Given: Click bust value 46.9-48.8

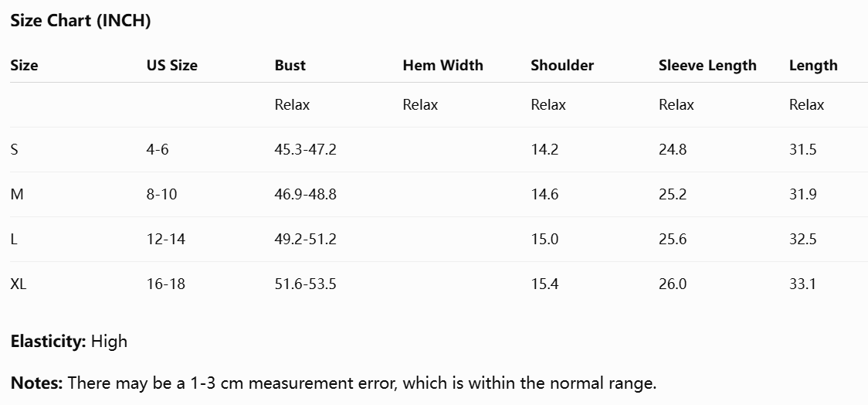Looking at the screenshot, I should pyautogui.click(x=306, y=195).
